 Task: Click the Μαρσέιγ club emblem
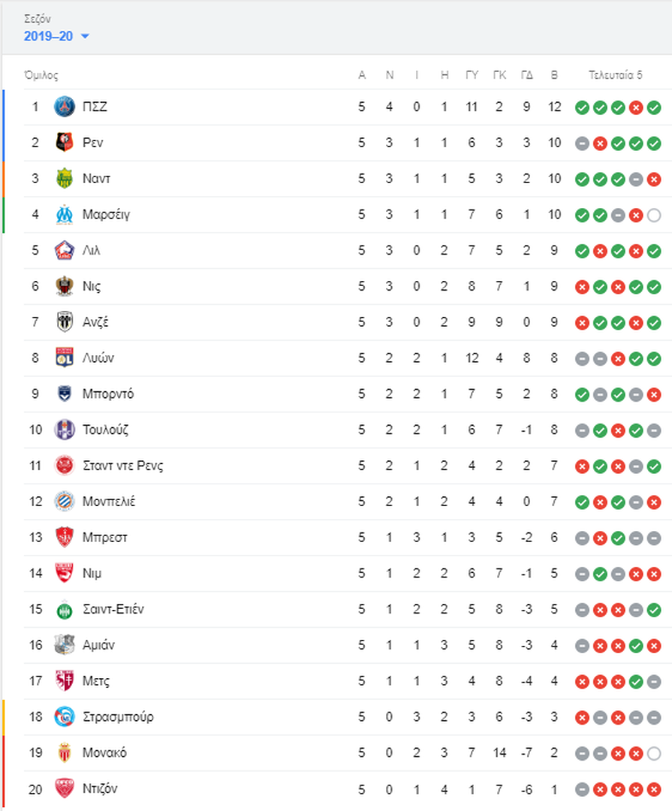[x=64, y=215]
